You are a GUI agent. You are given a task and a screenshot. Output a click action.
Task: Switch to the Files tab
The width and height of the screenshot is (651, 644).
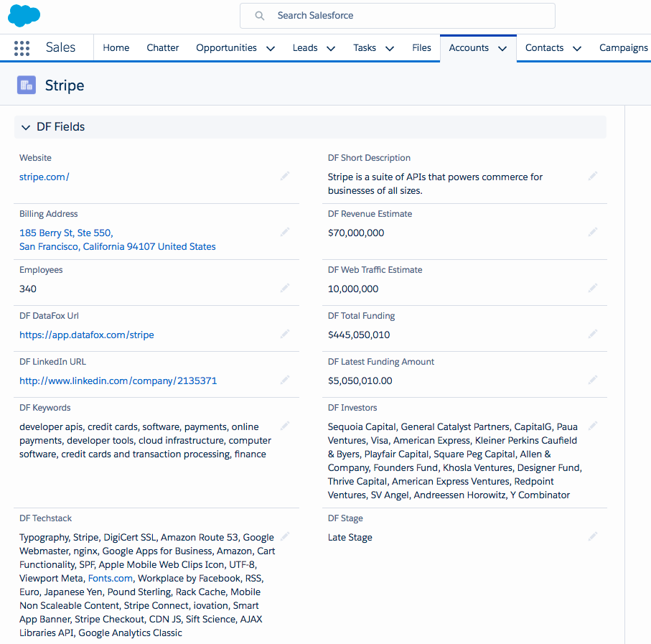421,47
